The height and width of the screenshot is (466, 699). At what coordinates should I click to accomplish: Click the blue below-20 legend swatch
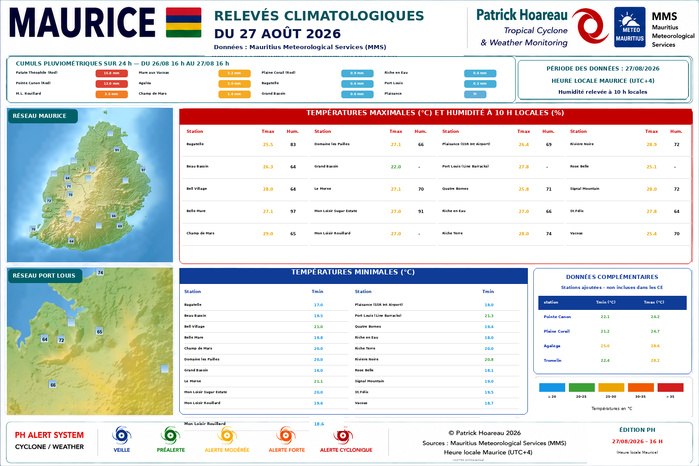(552, 388)
